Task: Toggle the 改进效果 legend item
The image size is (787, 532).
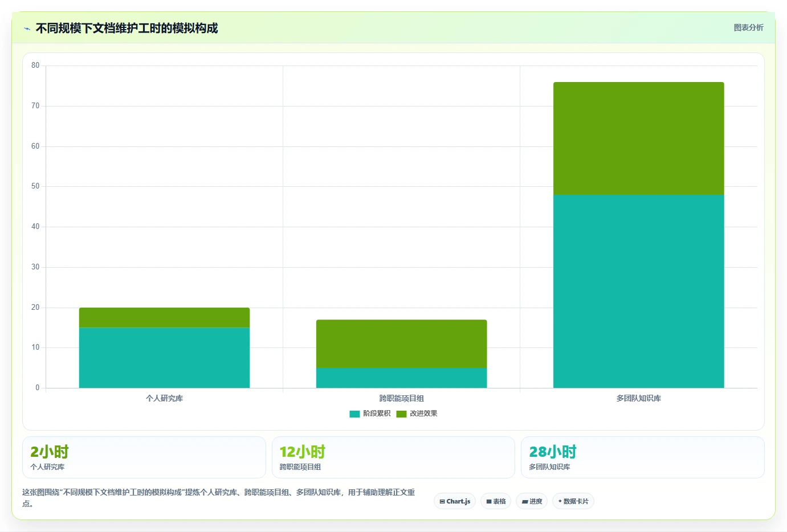Action: [x=417, y=414]
